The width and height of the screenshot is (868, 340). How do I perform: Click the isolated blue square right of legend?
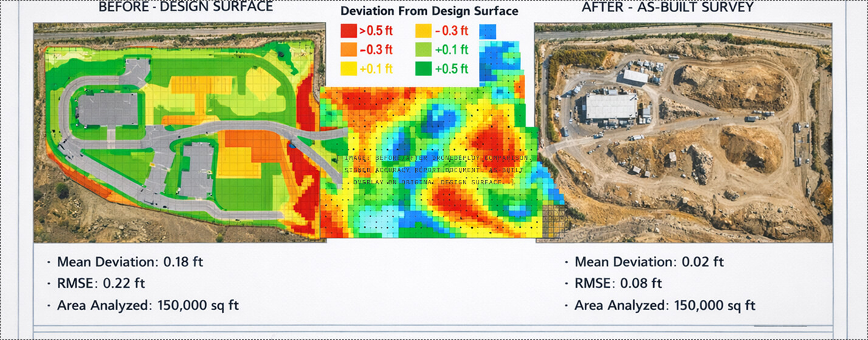click(487, 31)
